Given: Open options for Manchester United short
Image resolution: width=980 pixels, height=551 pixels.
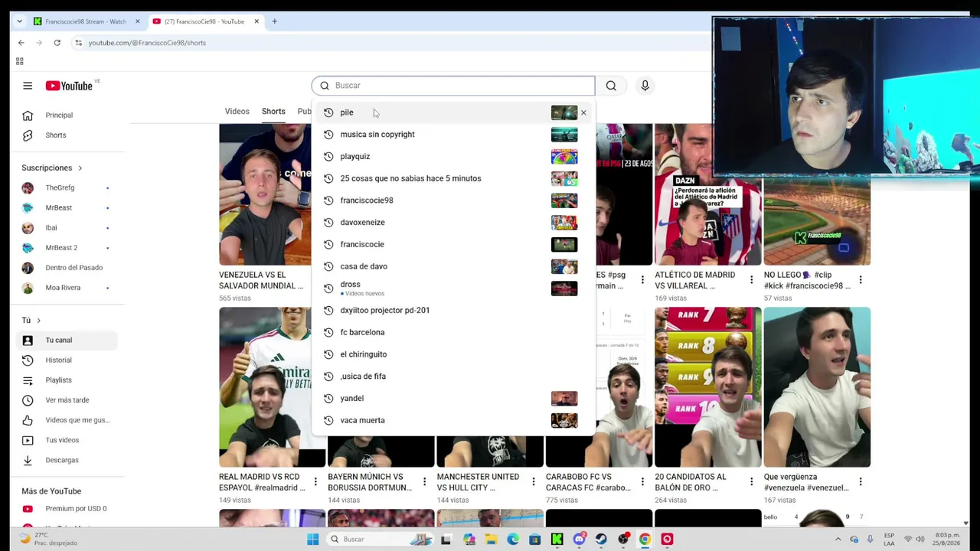Looking at the screenshot, I should (534, 482).
